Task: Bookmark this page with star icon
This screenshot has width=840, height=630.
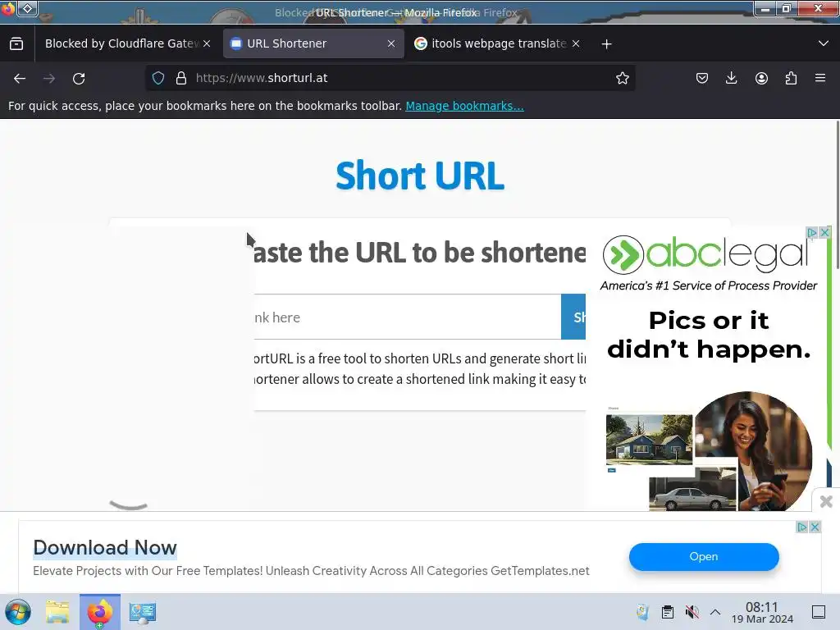Action: [x=622, y=78]
